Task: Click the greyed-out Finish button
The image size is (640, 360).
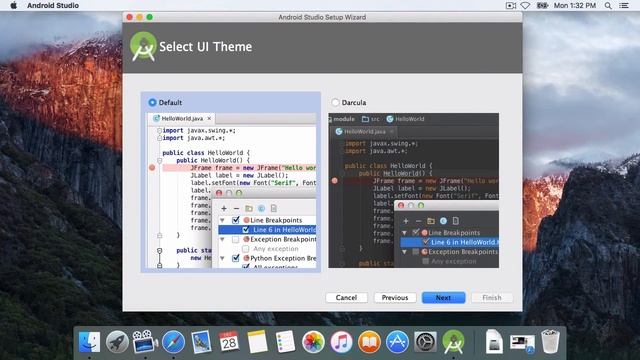Action: pyautogui.click(x=492, y=298)
